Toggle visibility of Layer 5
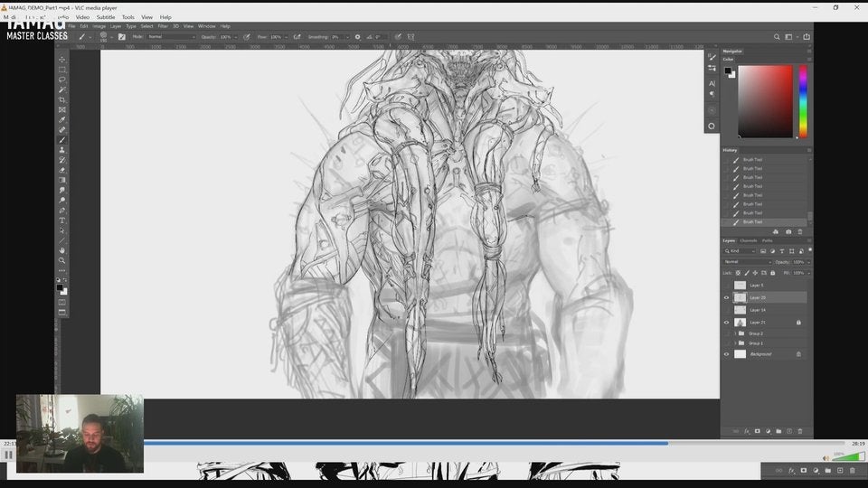Screen dimensions: 868x488 [727, 285]
